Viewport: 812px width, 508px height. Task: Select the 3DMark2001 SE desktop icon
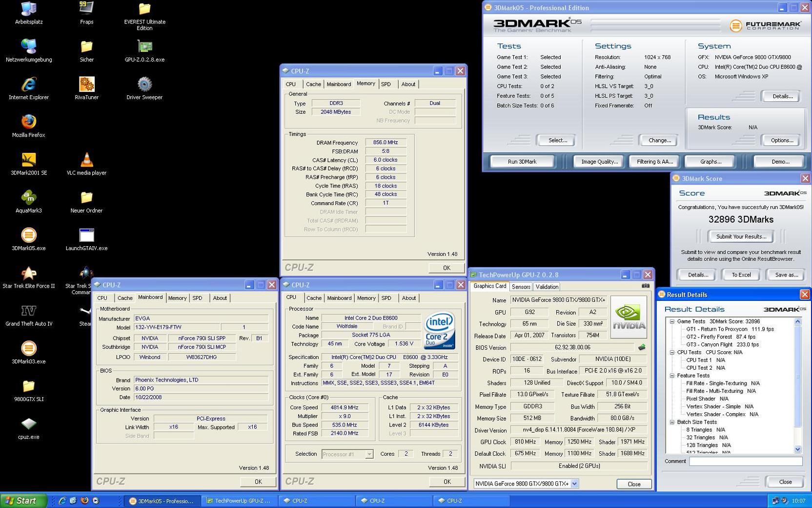click(29, 164)
